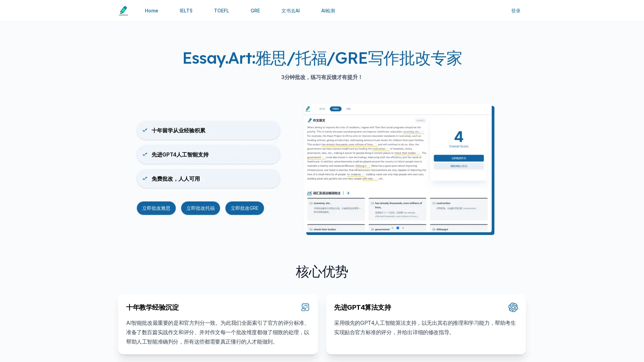Click checkmark icon beside 先进GPT4人工智能支持
644x362 pixels.
coord(145,155)
